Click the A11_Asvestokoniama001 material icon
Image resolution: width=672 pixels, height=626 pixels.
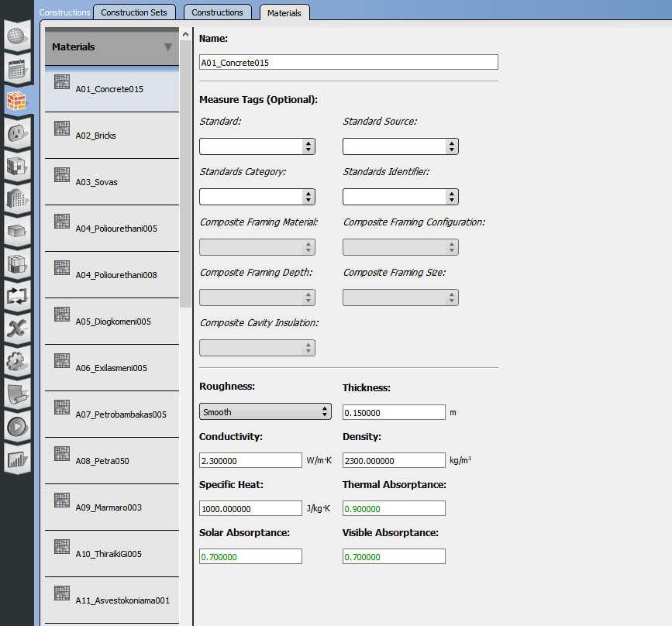62,593
